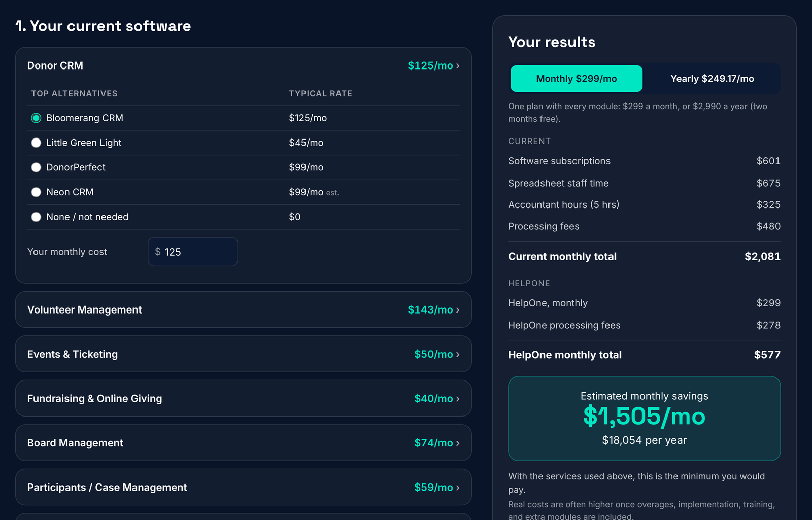The width and height of the screenshot is (812, 520).
Task: Click the chevron next to $40/mo
Action: pos(458,399)
